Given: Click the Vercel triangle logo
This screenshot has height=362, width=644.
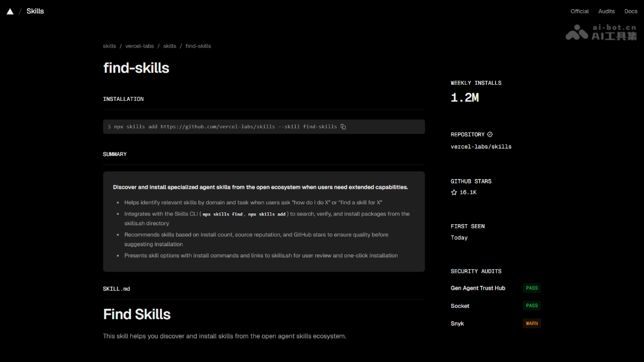Looking at the screenshot, I should (10, 11).
